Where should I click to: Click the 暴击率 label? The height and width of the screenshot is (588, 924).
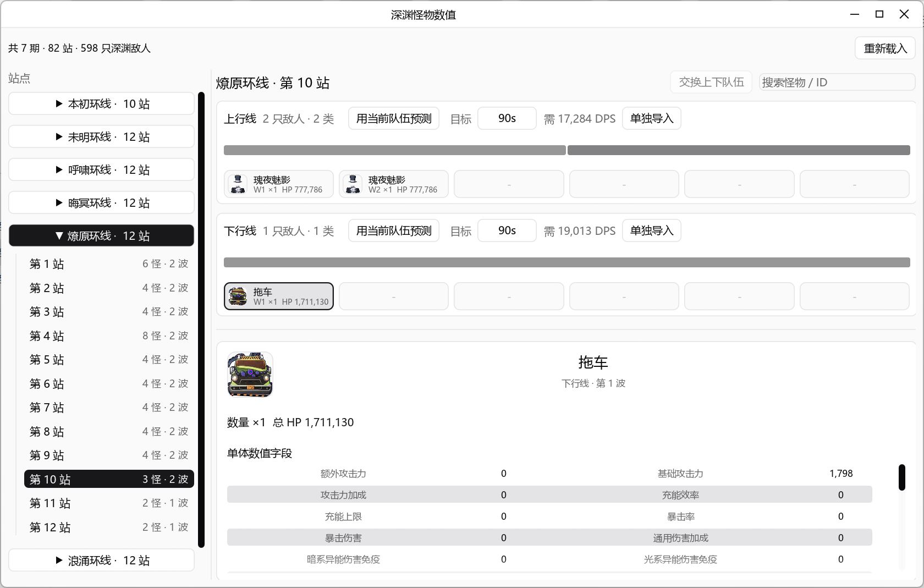click(x=680, y=516)
